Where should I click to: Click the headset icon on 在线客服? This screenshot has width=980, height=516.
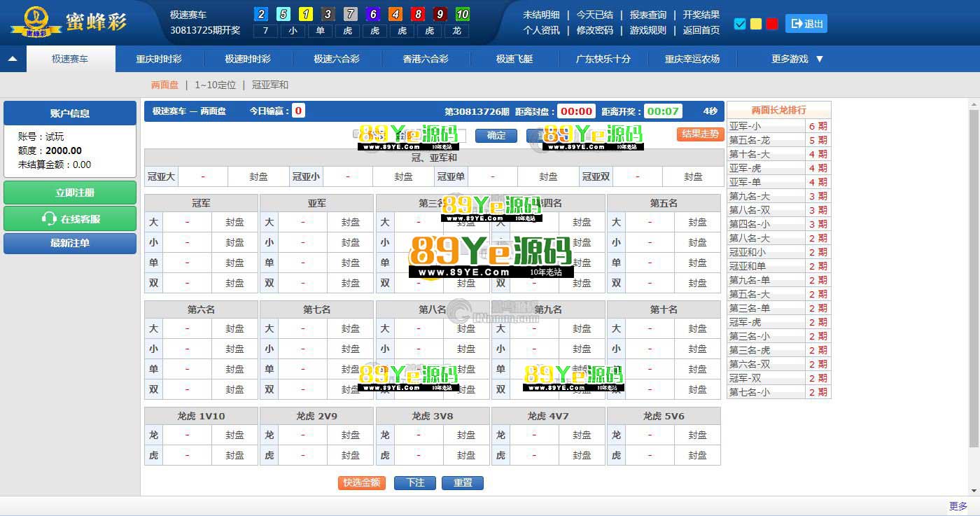tap(49, 219)
